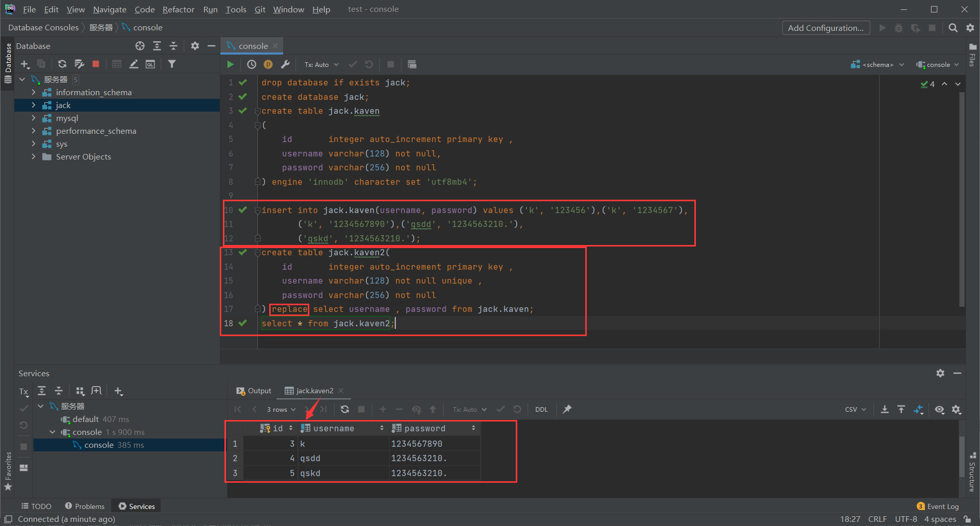Open the Git menu
This screenshot has height=526, width=980.
coord(260,9)
